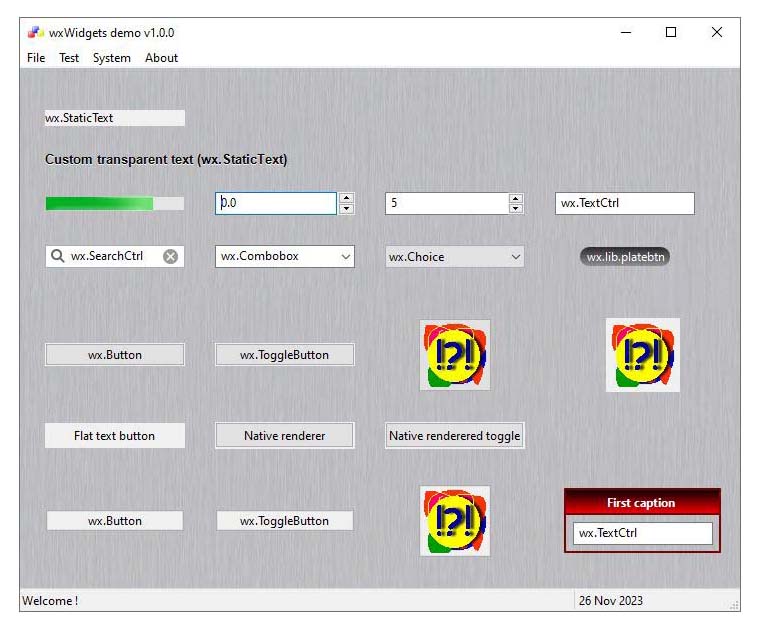Click the bitmap button in the middle row

pyautogui.click(x=455, y=355)
